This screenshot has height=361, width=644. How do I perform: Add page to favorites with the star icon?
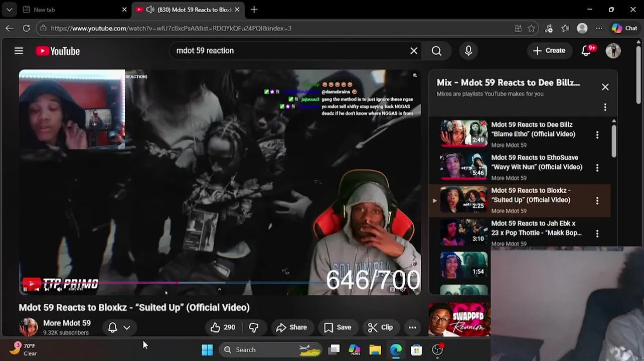click(532, 28)
